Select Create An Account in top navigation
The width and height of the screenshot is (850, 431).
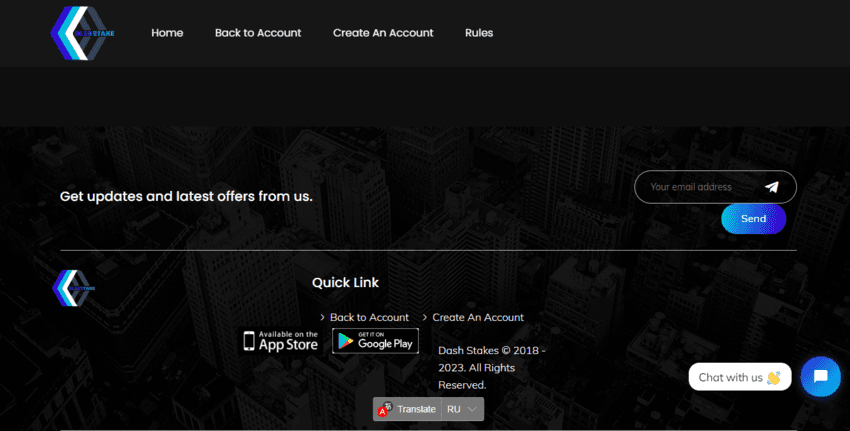(383, 33)
